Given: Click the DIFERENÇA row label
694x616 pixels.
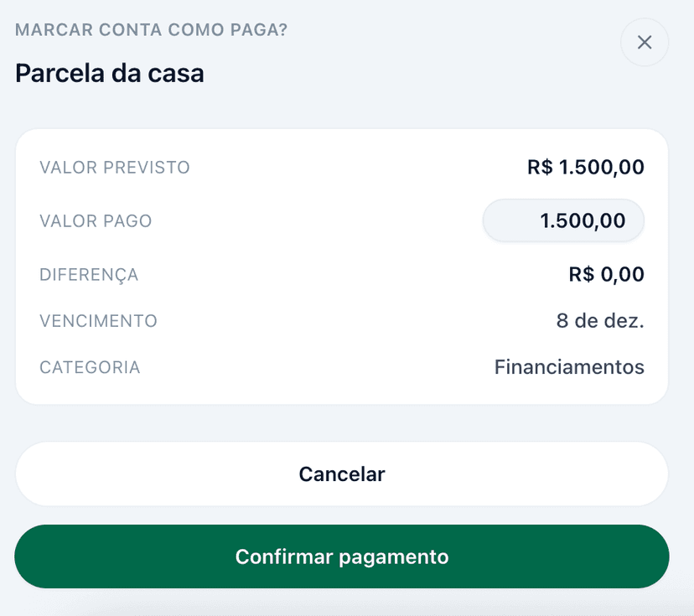Looking at the screenshot, I should click(x=89, y=274).
